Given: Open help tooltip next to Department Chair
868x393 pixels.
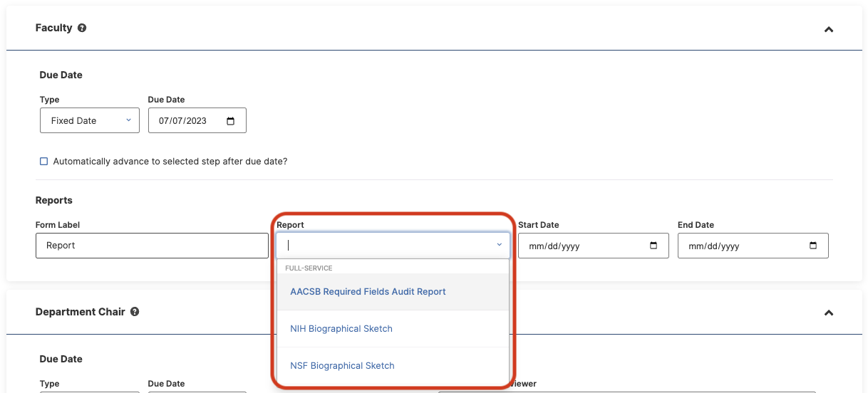Looking at the screenshot, I should [x=135, y=312].
